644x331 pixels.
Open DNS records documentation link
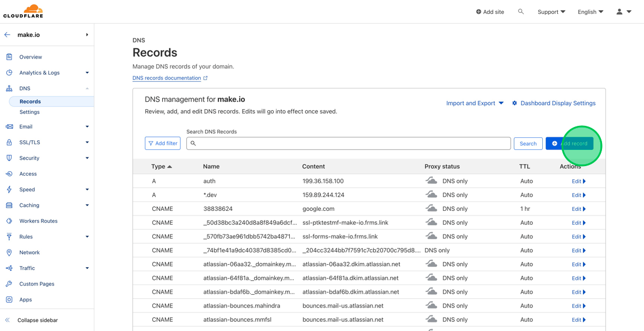[167, 78]
